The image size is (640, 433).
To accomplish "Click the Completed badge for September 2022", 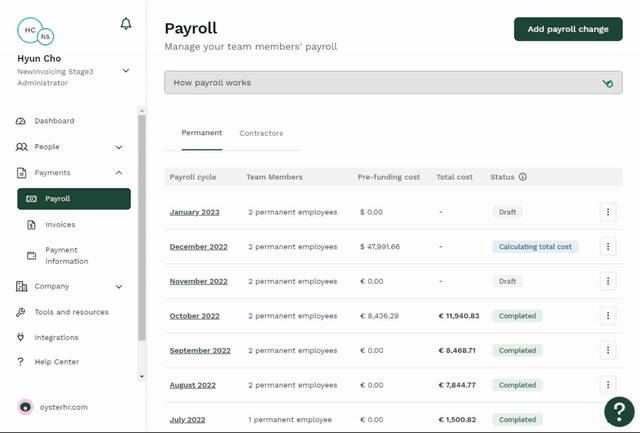I will click(x=517, y=350).
